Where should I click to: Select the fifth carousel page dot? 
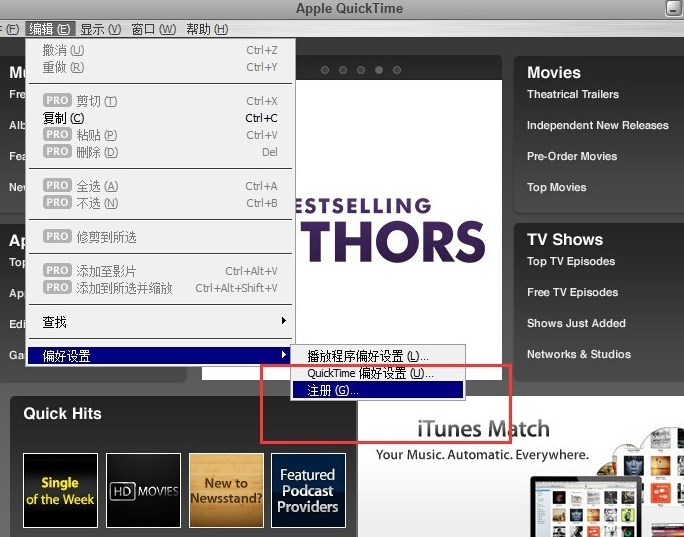pyautogui.click(x=397, y=70)
